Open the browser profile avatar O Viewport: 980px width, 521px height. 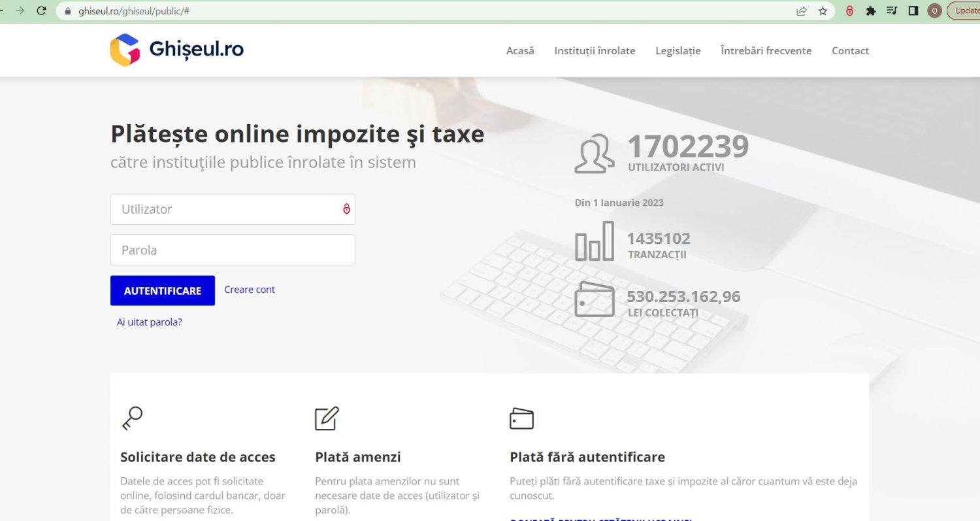pyautogui.click(x=934, y=10)
